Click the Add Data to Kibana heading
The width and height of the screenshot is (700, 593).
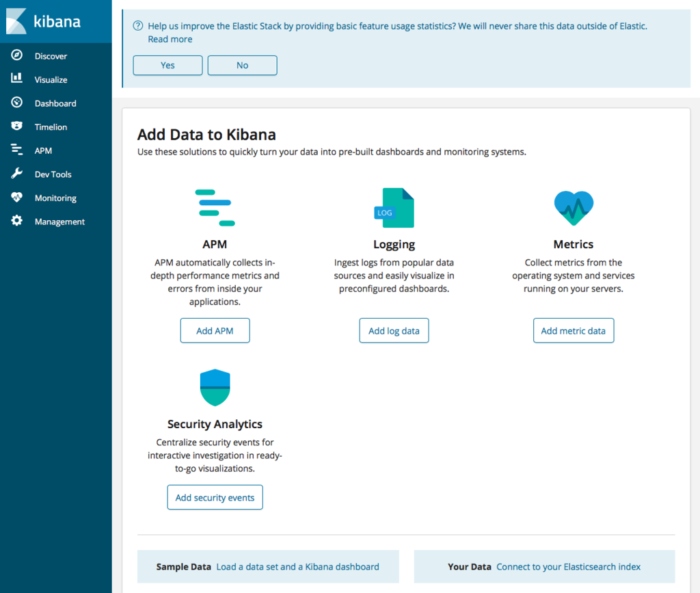[x=206, y=135]
